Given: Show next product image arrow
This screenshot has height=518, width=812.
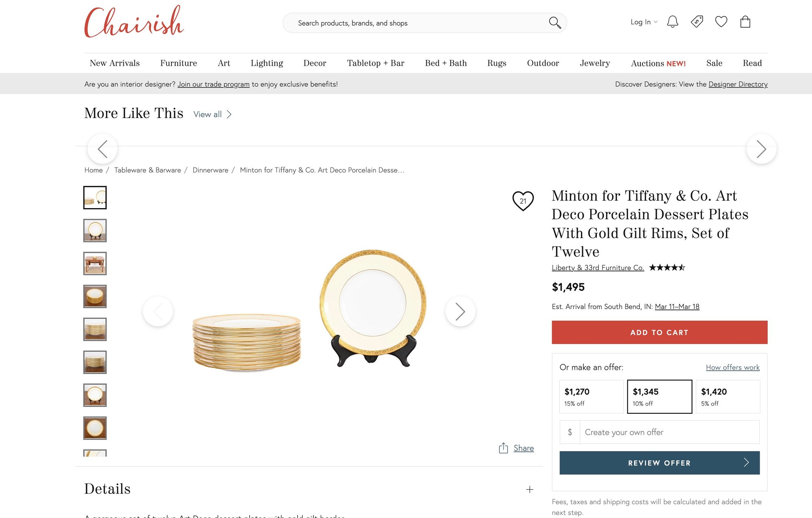Looking at the screenshot, I should (460, 312).
